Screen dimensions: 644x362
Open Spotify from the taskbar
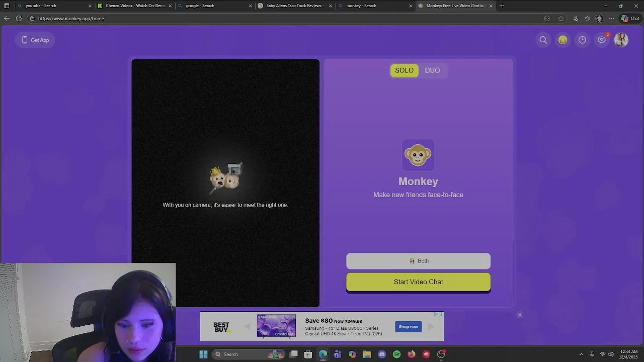click(x=396, y=354)
